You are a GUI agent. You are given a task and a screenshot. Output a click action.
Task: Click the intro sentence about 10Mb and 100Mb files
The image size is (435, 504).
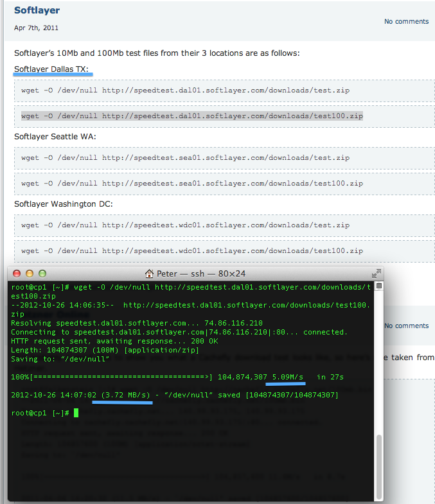pos(157,53)
